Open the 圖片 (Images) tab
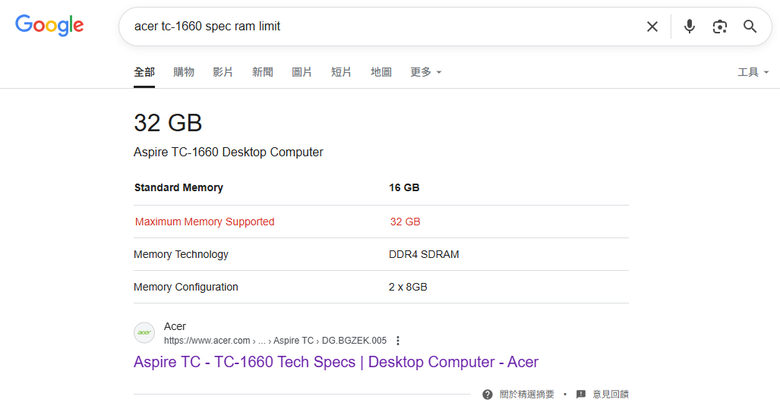 point(301,72)
